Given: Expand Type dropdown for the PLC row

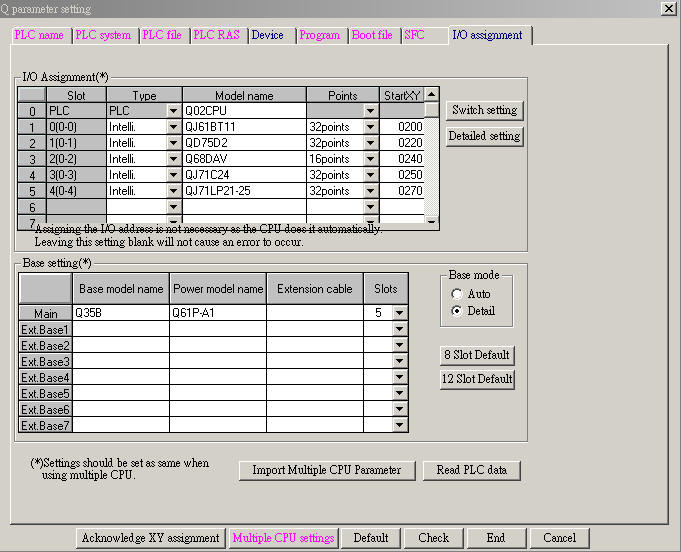Looking at the screenshot, I should click(x=173, y=111).
